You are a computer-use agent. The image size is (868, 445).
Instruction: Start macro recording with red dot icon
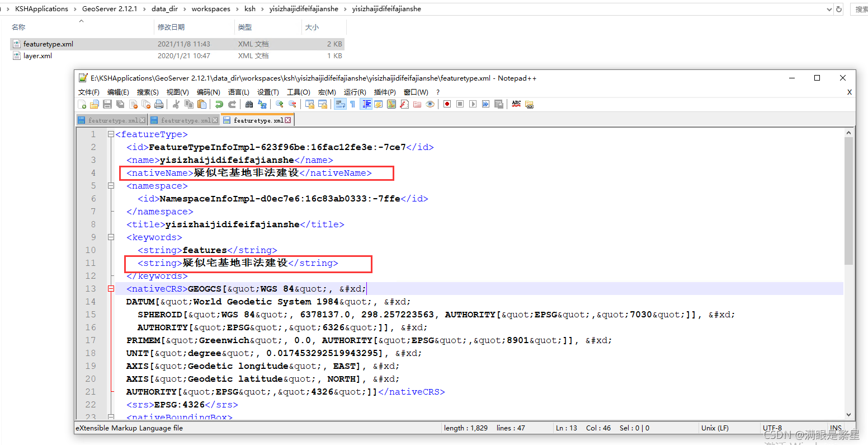447,104
